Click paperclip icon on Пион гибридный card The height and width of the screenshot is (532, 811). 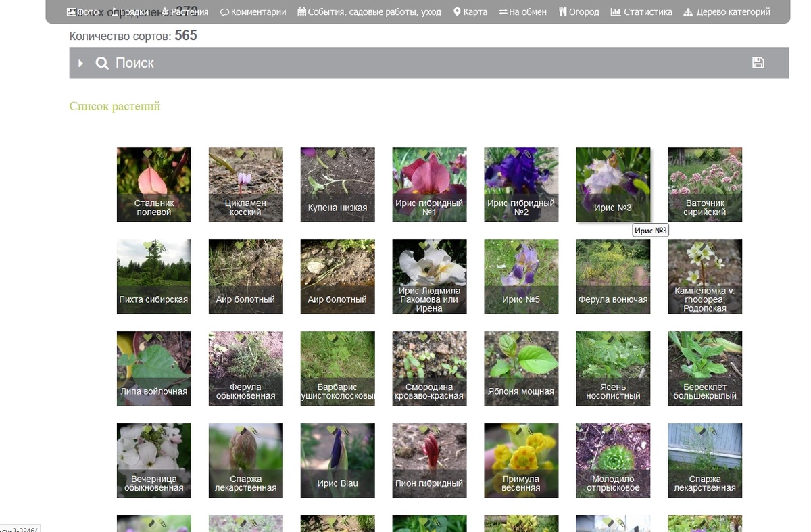coord(437,430)
